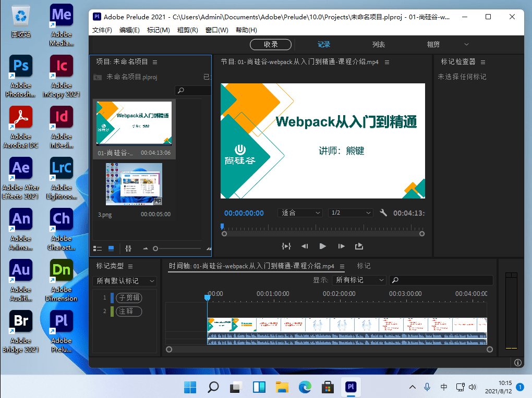
Task: Click the in/out bracket icon under monitor
Action: [286, 246]
